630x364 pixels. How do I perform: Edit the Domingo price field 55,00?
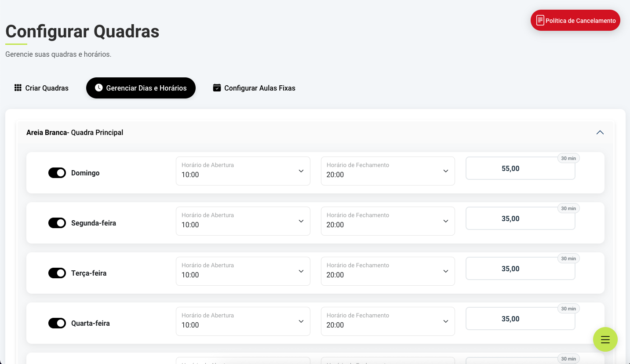pyautogui.click(x=521, y=168)
